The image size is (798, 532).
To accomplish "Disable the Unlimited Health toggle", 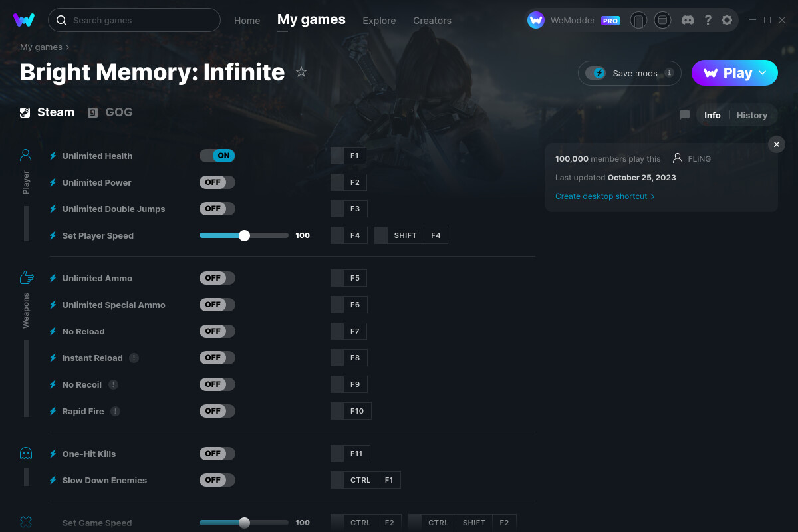I will [219, 155].
